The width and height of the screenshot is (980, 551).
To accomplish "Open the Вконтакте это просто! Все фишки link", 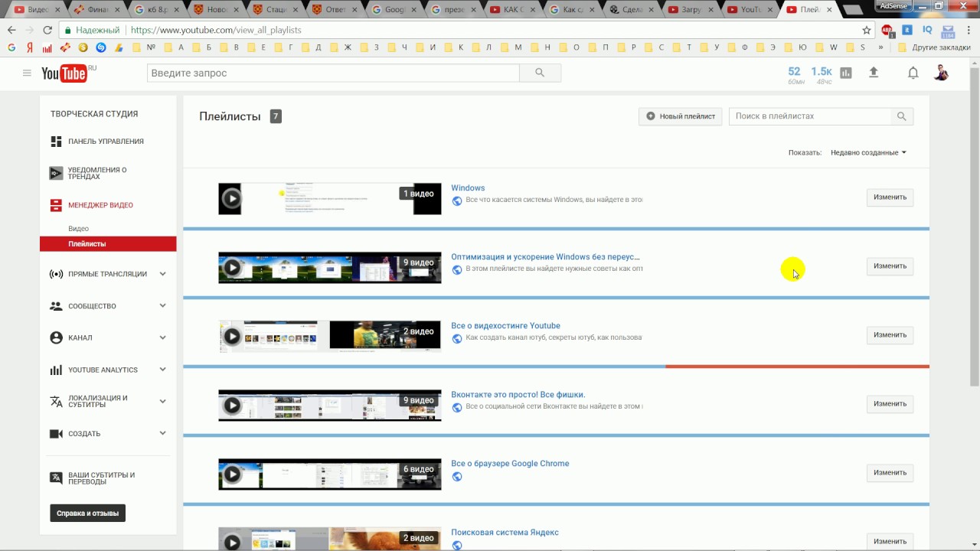I will (x=518, y=395).
